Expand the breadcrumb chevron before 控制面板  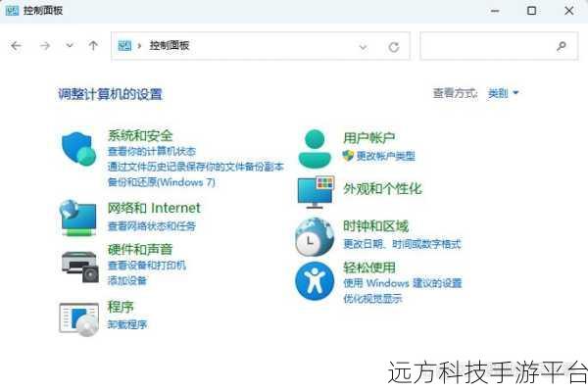(x=139, y=46)
